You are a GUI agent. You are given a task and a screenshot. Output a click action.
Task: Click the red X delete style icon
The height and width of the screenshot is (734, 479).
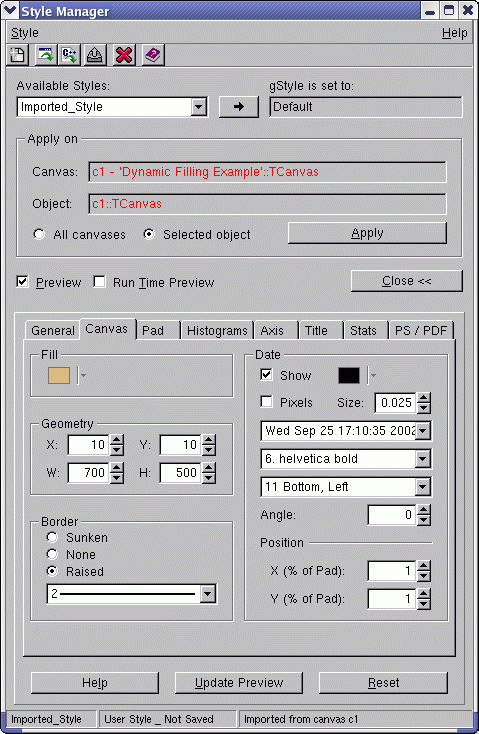point(123,55)
